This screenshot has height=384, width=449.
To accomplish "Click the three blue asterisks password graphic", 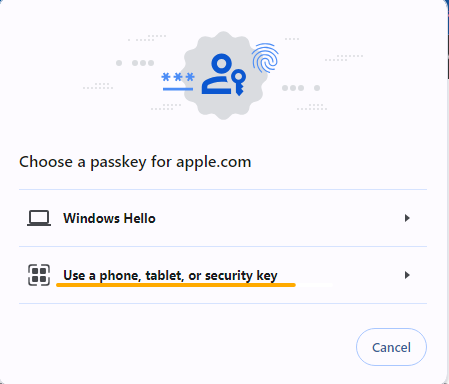I will [x=178, y=77].
